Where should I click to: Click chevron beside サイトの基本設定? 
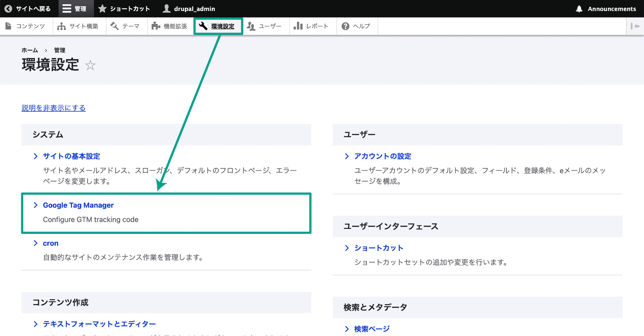[x=35, y=156]
